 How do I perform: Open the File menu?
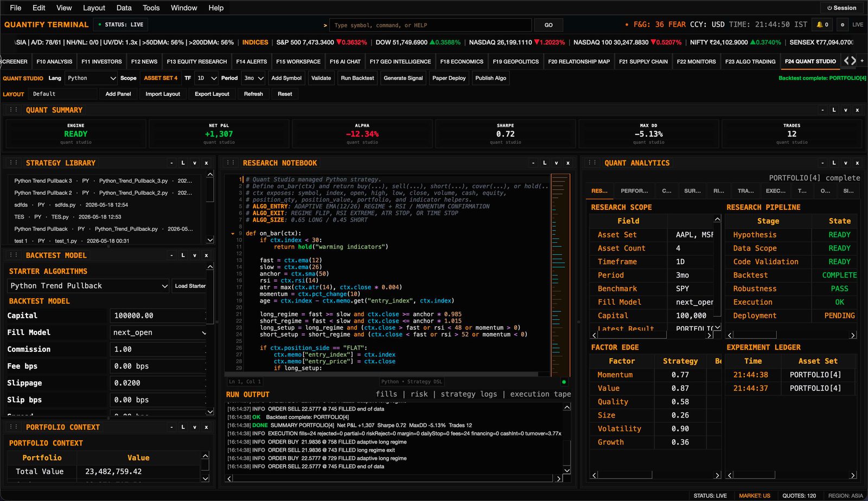(x=16, y=8)
